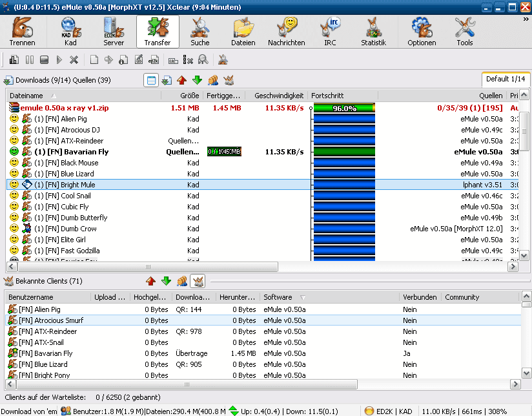Show known clients icon in Downloads header
Image resolution: width=532 pixels, height=416 pixels.
[229, 81]
